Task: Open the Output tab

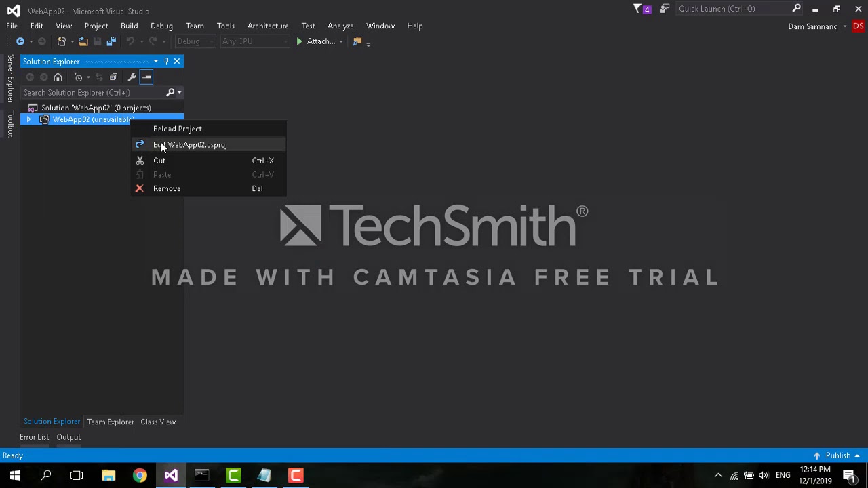Action: (68, 437)
